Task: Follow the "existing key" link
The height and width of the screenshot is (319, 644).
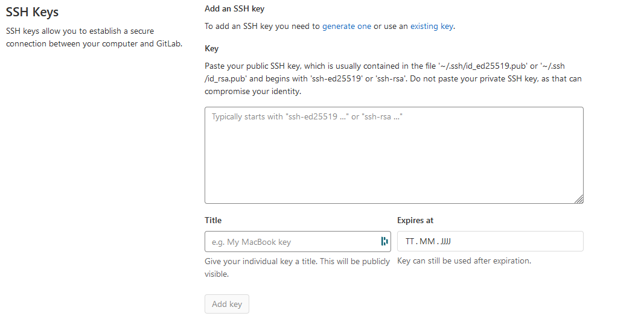Action: 432,27
